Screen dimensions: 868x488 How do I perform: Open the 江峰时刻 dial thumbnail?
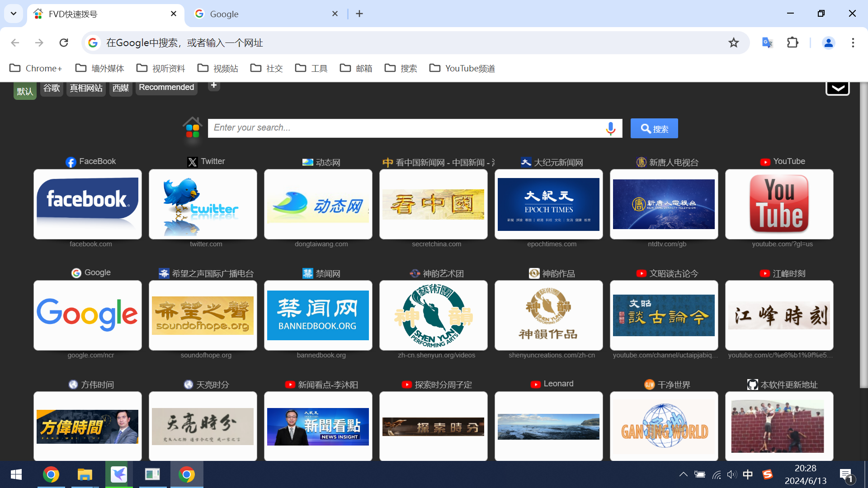[779, 315]
